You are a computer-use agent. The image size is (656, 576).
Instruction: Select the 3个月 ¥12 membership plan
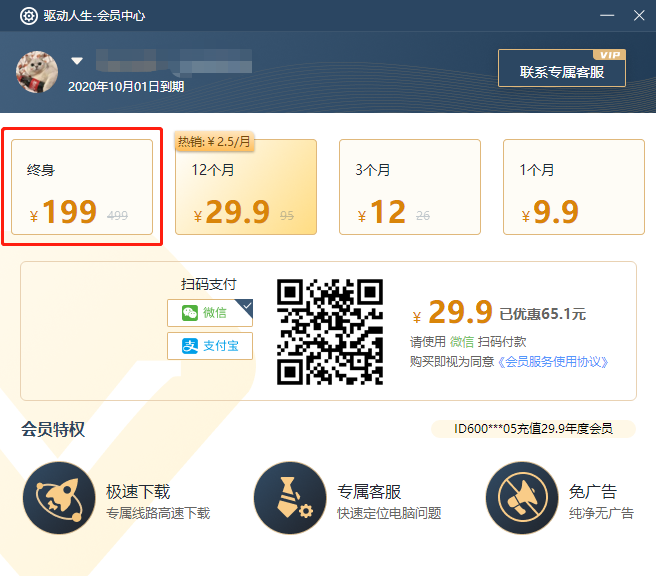[410, 187]
